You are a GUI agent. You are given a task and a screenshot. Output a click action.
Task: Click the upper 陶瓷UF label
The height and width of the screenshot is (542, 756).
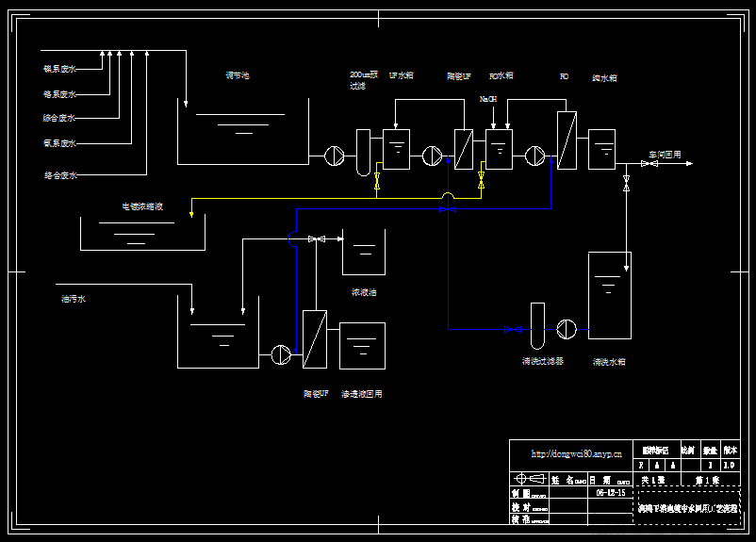(458, 76)
